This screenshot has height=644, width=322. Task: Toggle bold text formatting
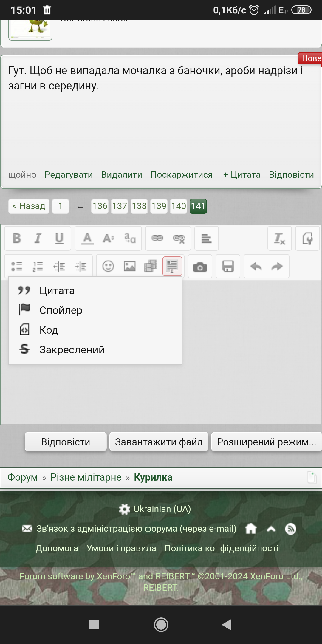point(17,239)
